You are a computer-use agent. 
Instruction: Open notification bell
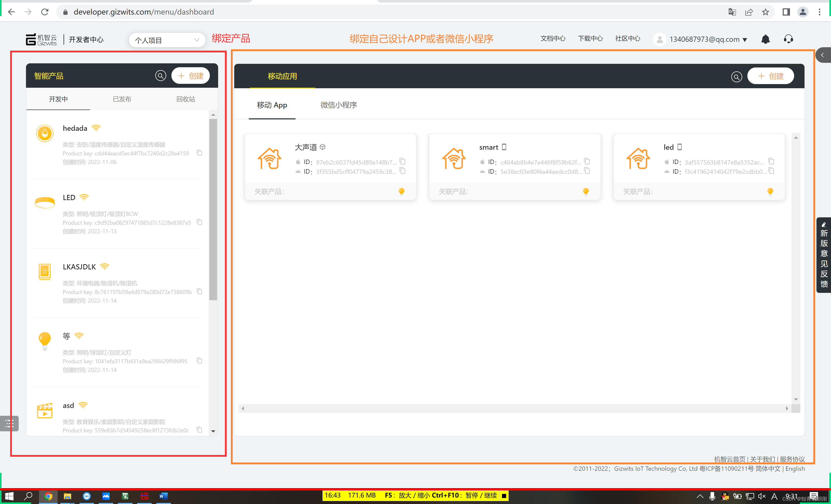765,39
